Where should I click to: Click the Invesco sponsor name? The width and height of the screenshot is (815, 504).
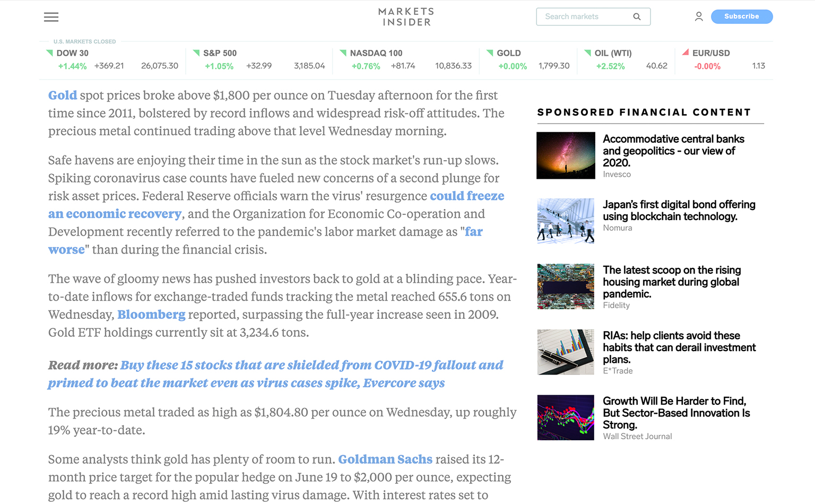coord(617,175)
